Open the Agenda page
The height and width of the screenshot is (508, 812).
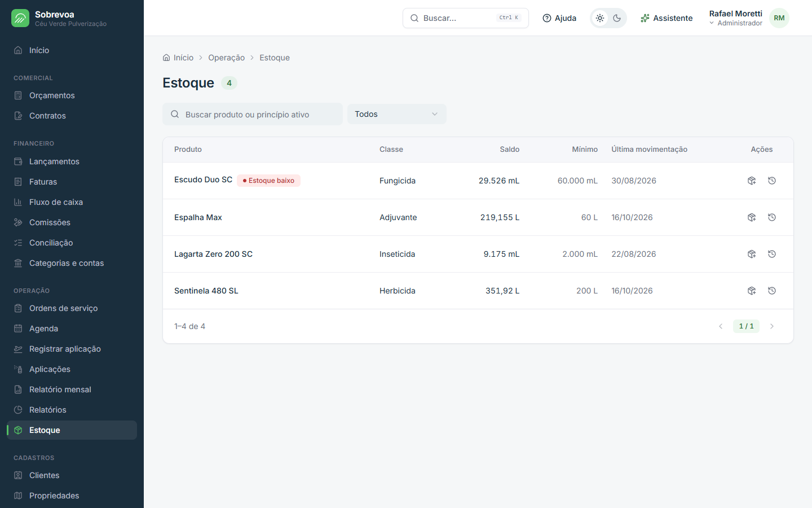pyautogui.click(x=72, y=329)
